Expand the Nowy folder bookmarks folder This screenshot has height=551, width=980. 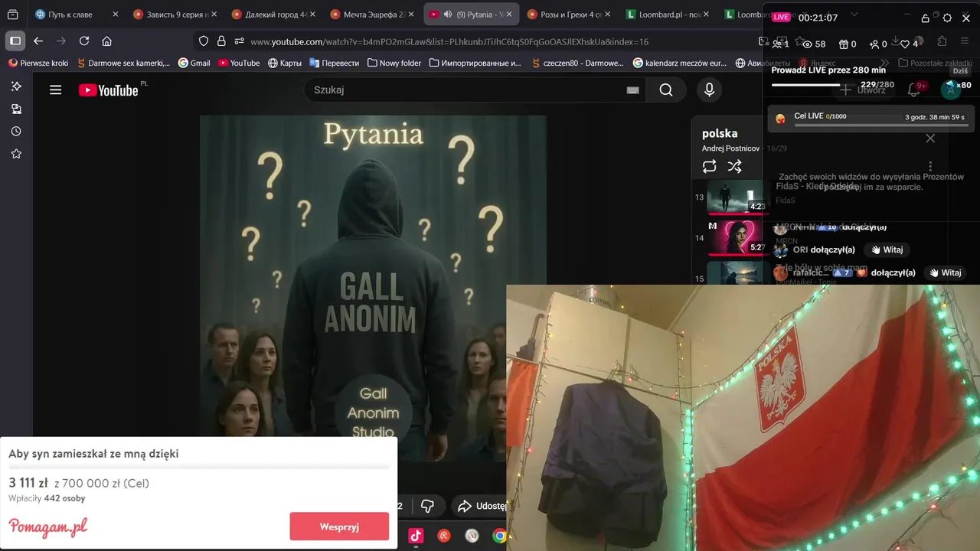click(394, 63)
